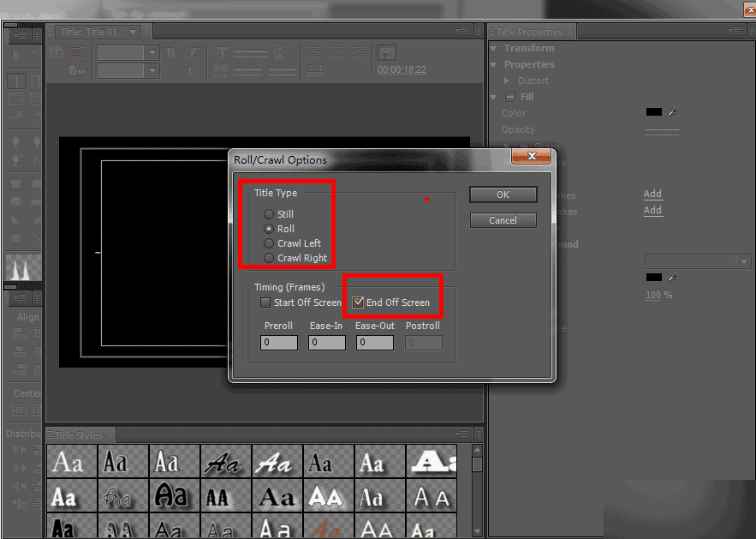Select the arrow Selection tool

point(16,53)
